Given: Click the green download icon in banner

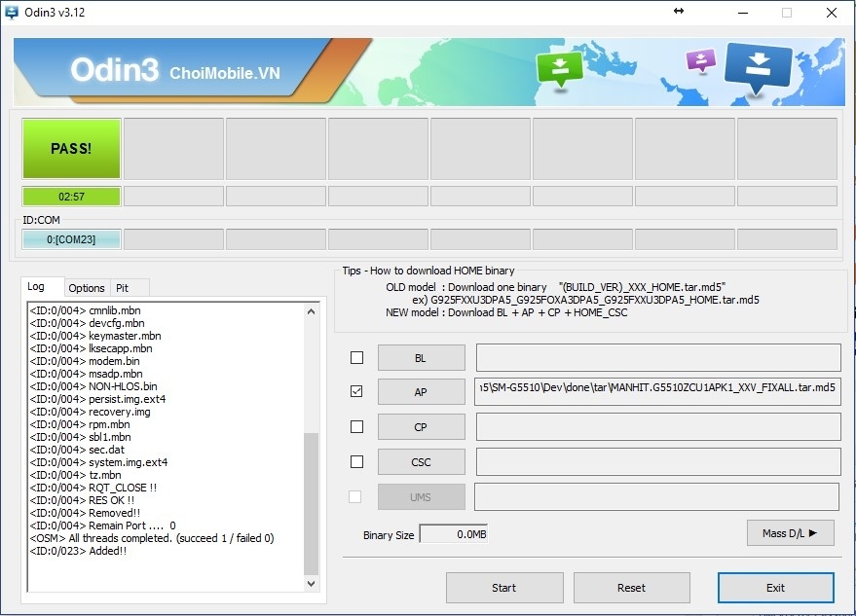Looking at the screenshot, I should pyautogui.click(x=560, y=68).
